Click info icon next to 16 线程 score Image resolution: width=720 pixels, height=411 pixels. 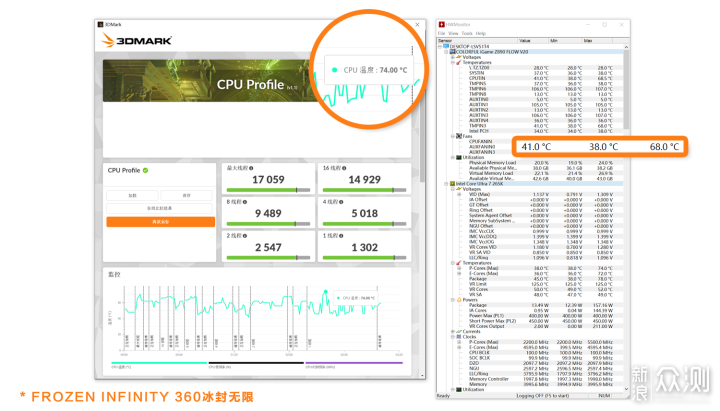[x=344, y=168]
